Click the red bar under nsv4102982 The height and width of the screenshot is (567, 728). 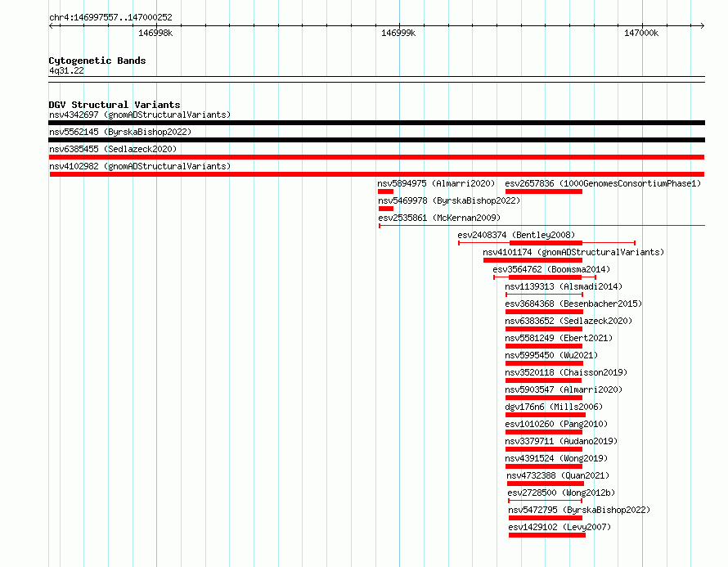376,174
